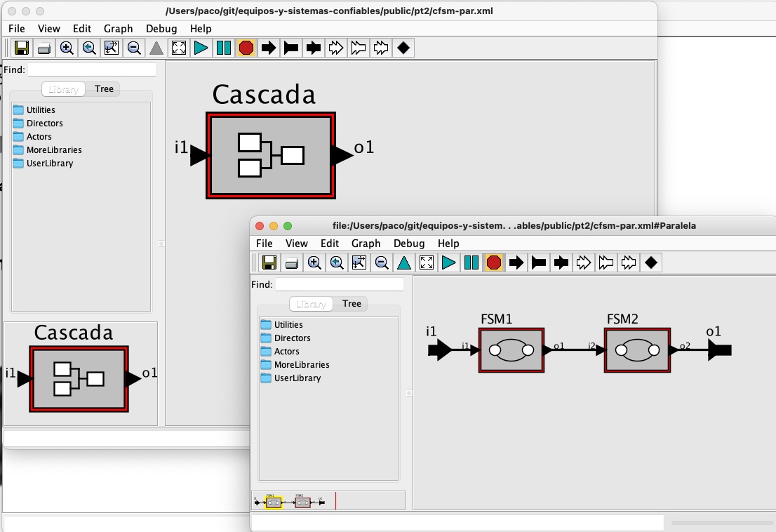Open Graph menu in the back cfsm-par.xml window
Image resolution: width=776 pixels, height=532 pixels.
pos(119,29)
